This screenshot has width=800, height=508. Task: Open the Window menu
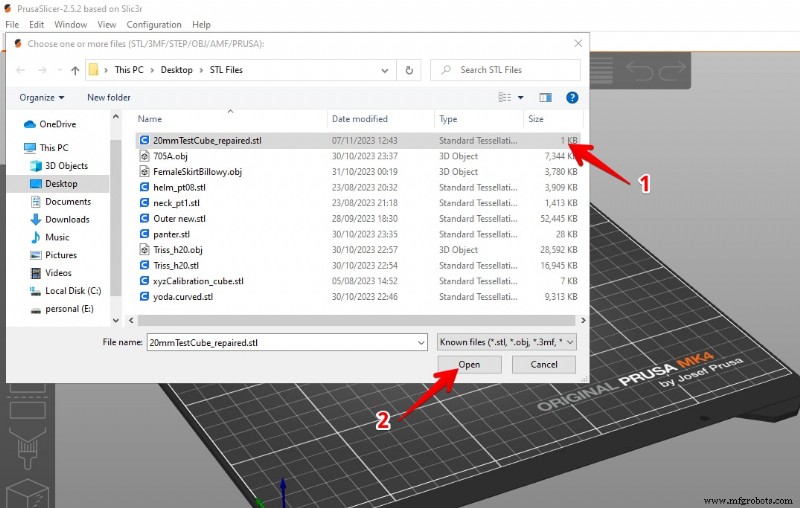pos(70,24)
